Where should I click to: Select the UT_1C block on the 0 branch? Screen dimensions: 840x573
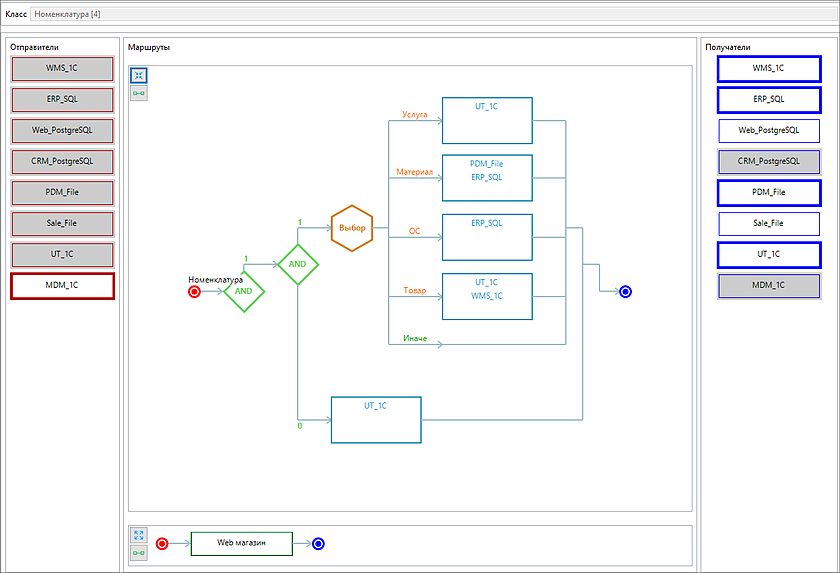click(375, 420)
